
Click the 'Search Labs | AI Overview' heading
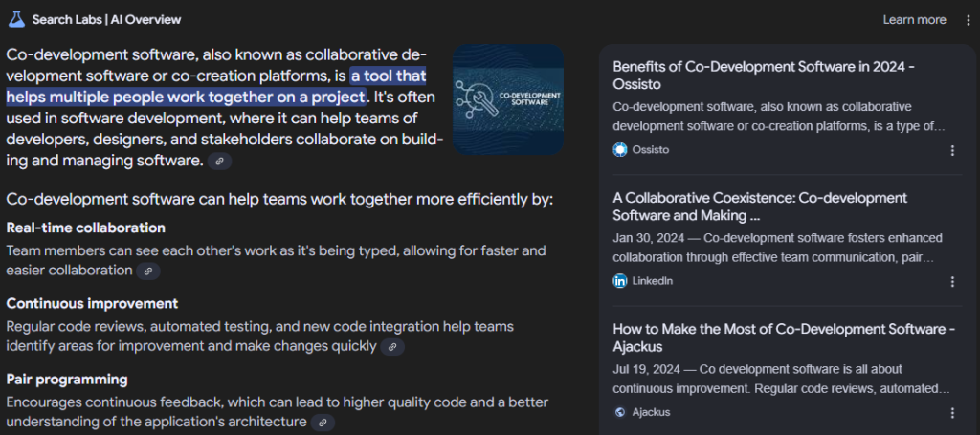(x=107, y=20)
